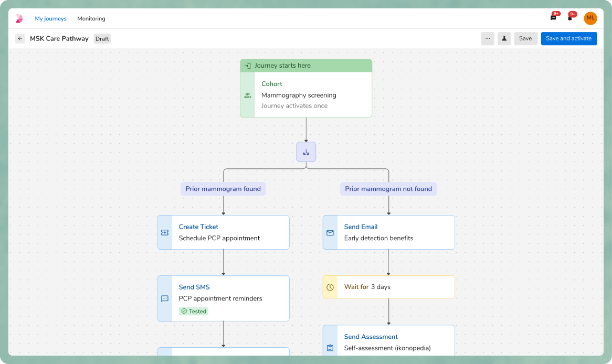
Task: Click Self-assessment (ikonopedia) text
Action: [387, 348]
